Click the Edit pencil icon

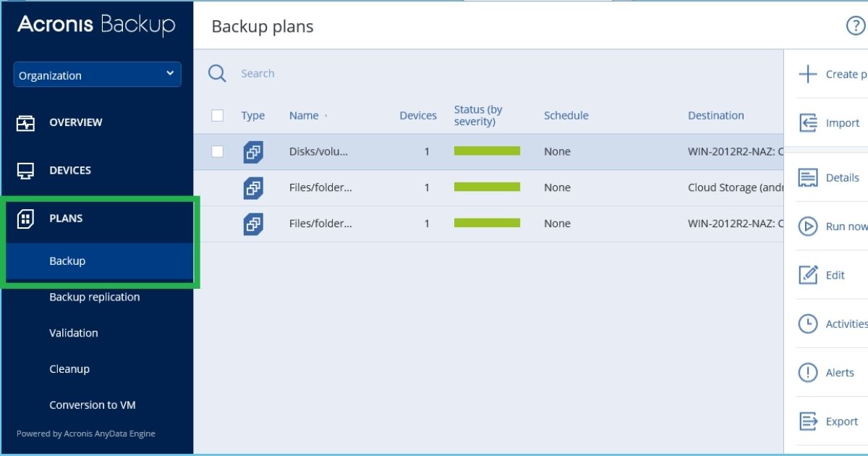pos(807,275)
